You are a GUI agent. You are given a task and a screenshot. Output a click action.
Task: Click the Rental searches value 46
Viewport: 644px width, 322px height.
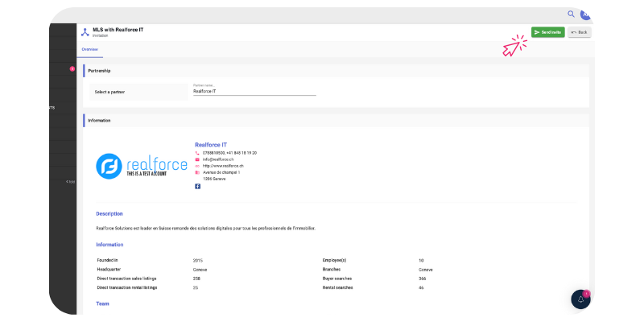coord(421,288)
